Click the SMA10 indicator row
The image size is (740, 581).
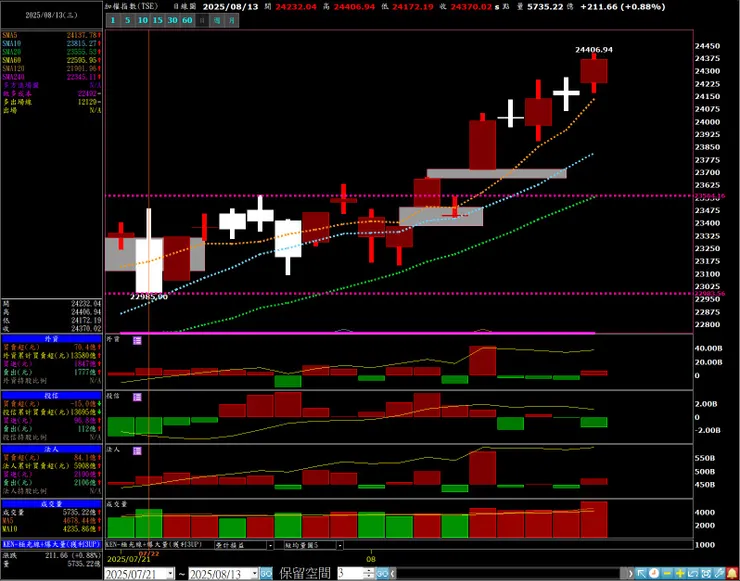click(x=51, y=43)
